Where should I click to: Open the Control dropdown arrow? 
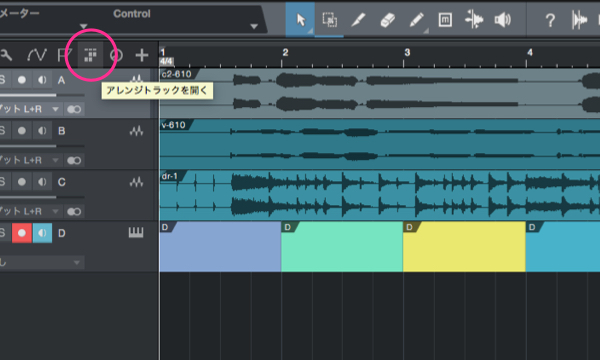pyautogui.click(x=254, y=26)
